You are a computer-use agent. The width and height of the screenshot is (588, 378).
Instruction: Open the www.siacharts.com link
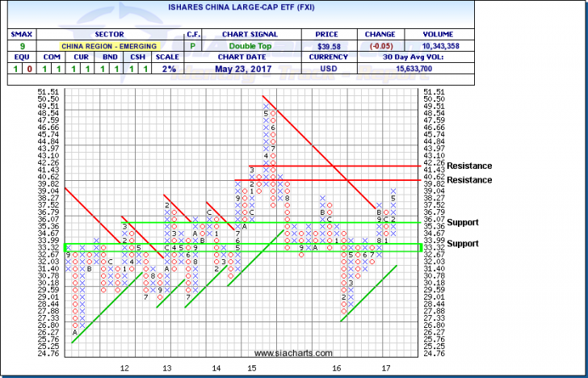[x=294, y=354]
